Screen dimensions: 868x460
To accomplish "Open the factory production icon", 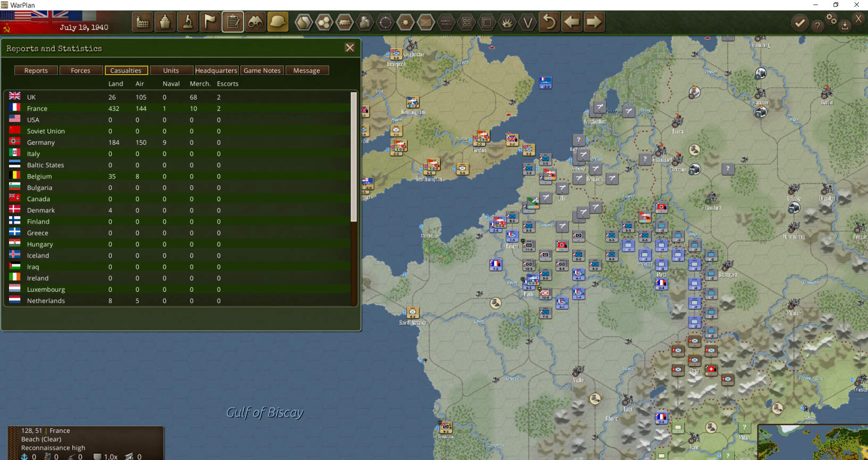I will coord(143,22).
